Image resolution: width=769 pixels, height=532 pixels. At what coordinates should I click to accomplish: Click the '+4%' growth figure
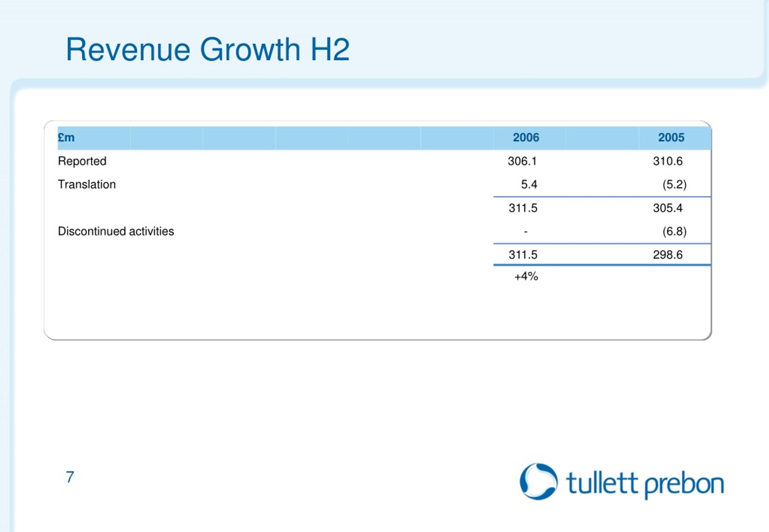tap(526, 276)
